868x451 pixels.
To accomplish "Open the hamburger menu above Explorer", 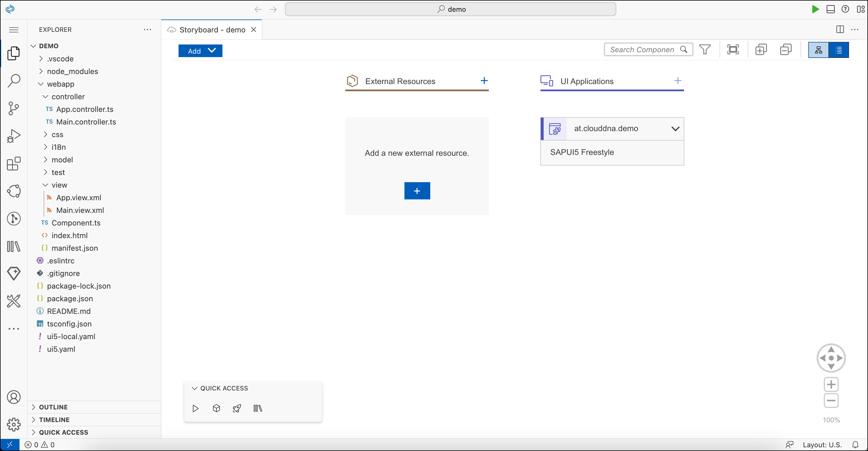I will (x=13, y=30).
